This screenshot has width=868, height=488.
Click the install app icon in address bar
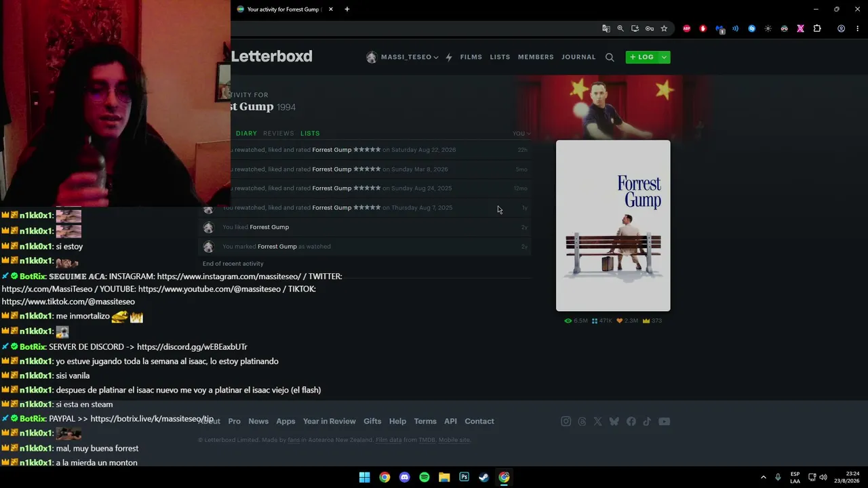635,28
